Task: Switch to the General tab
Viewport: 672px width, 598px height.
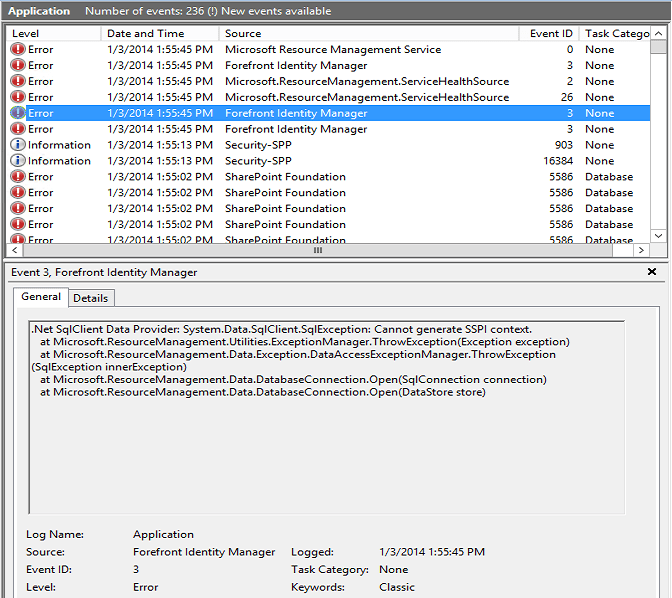Action: [41, 297]
